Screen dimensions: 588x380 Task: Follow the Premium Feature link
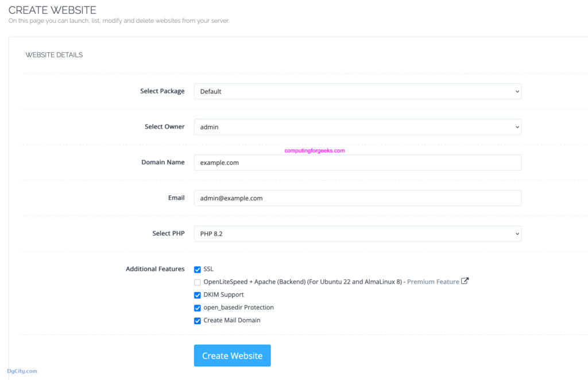tap(433, 282)
